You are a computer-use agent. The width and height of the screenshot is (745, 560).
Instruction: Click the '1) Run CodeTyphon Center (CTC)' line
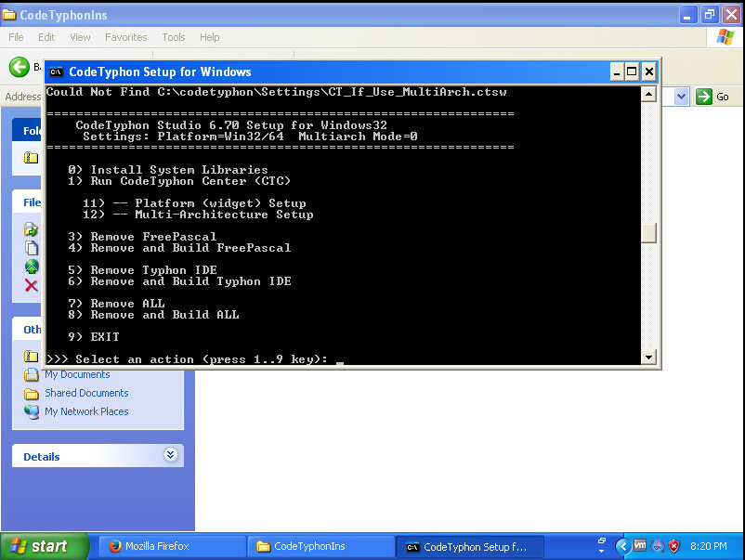179,181
